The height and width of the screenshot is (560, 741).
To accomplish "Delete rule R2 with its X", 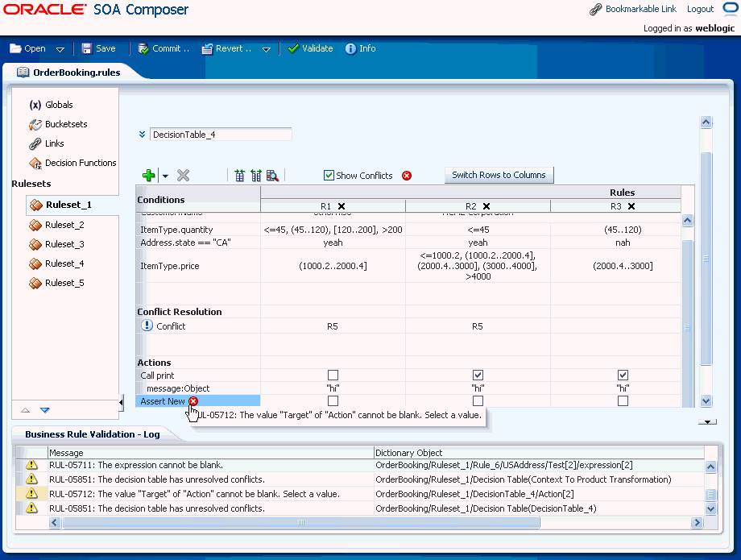I will coord(486,206).
